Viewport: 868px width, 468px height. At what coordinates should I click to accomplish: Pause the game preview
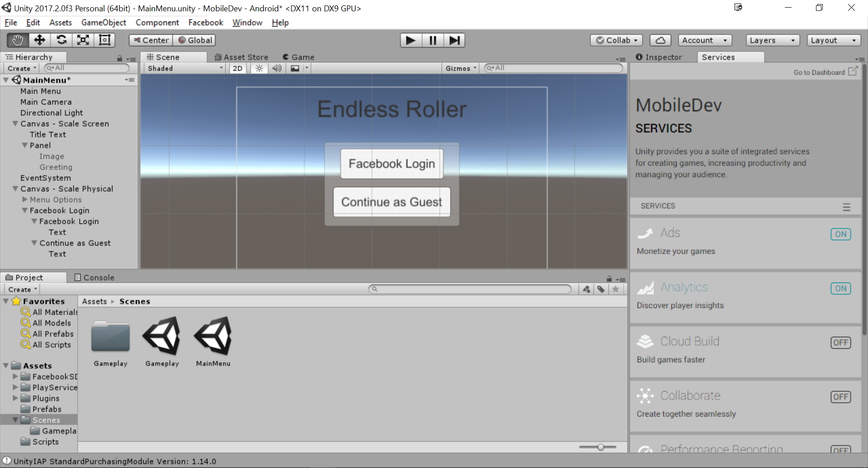(433, 40)
